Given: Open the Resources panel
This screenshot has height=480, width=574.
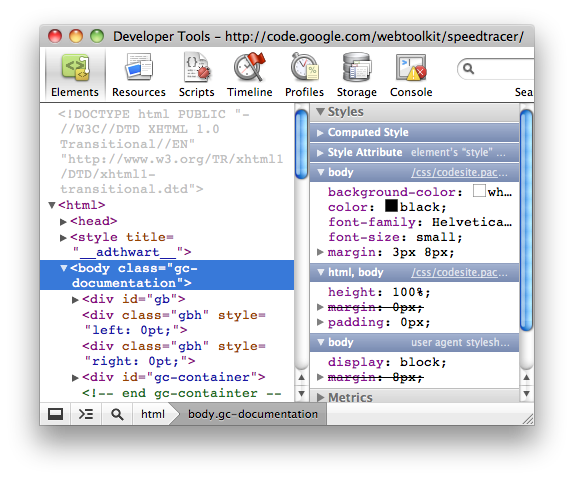Looking at the screenshot, I should pos(139,75).
